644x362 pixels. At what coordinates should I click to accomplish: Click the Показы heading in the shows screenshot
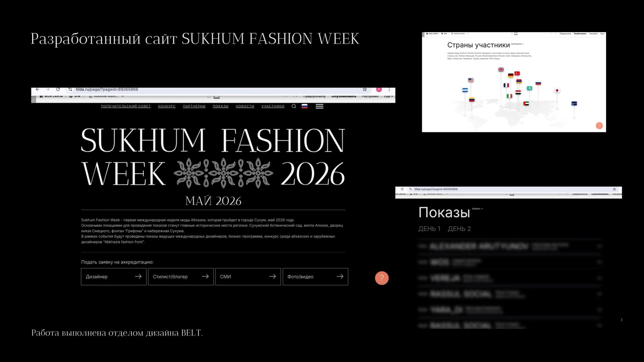tap(444, 212)
